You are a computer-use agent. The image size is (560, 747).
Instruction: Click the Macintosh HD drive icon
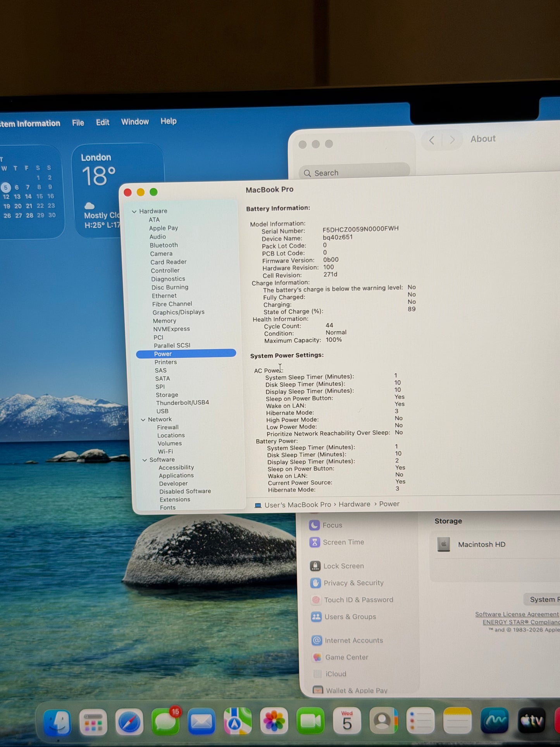click(444, 544)
